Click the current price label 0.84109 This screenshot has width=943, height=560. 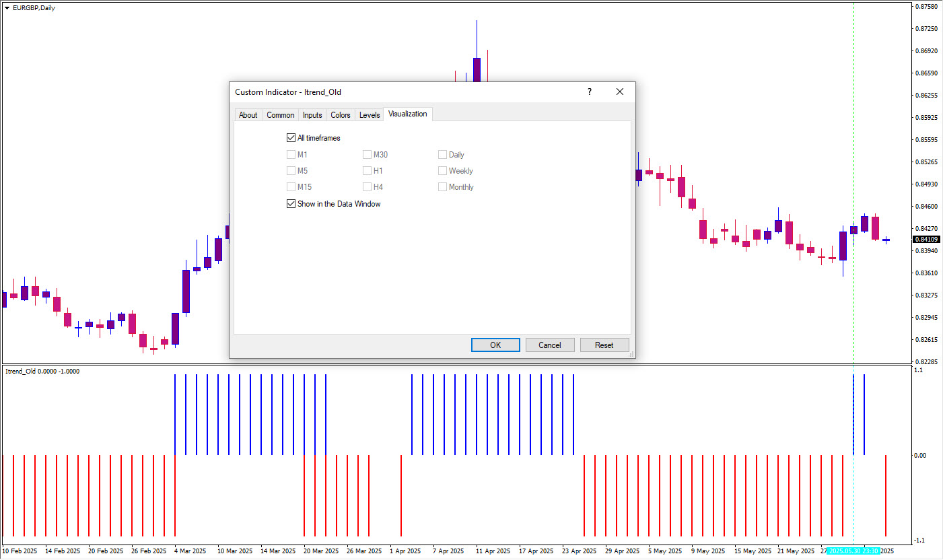[x=926, y=240]
